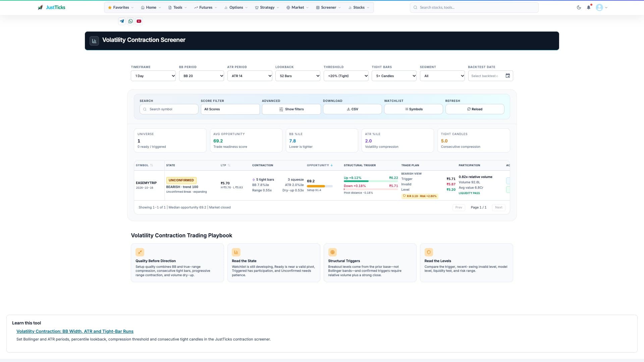Screen dimensions: 644x362
Task: Open the notifications bell
Action: tap(589, 7)
